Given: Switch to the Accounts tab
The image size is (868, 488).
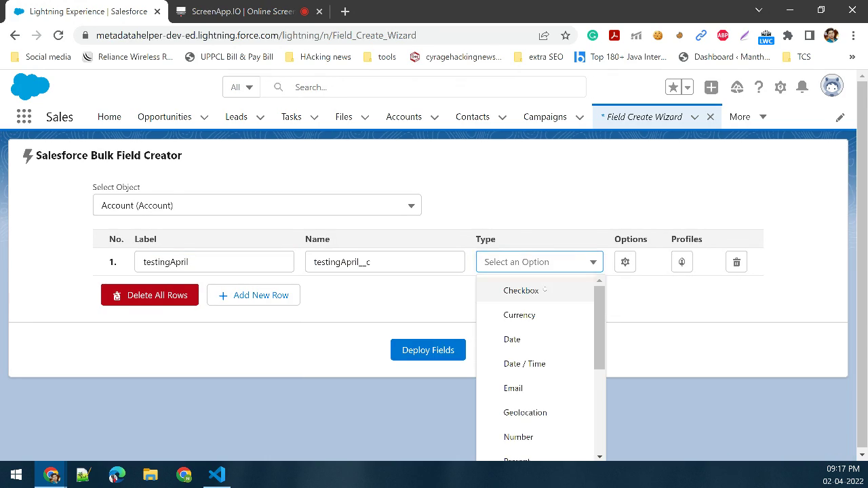Looking at the screenshot, I should [x=403, y=117].
